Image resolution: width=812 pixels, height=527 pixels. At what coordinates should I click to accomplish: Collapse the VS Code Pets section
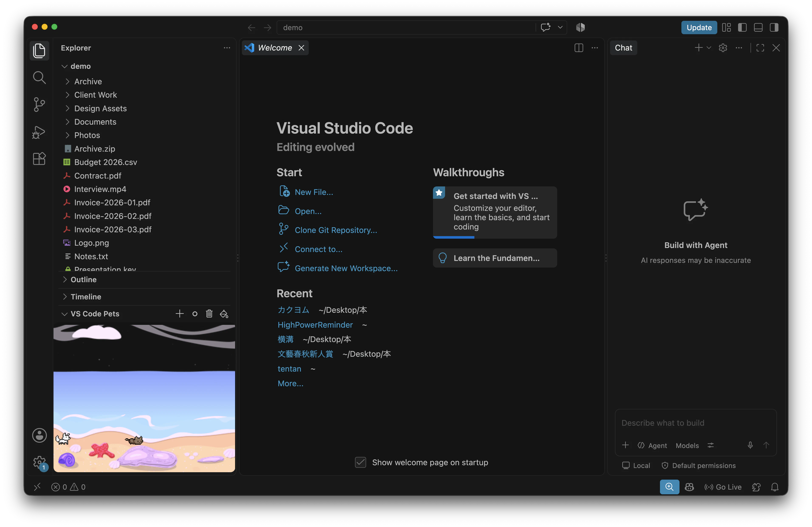65,314
